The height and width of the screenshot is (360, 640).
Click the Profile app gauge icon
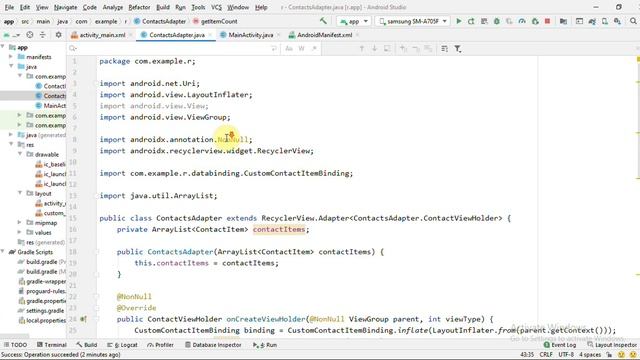[x=522, y=21]
